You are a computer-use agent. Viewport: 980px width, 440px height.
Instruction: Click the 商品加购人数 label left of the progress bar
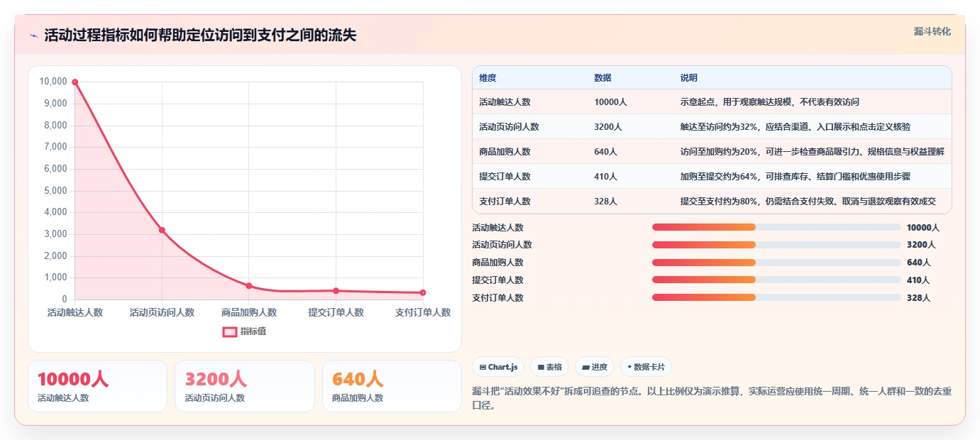coord(497,262)
